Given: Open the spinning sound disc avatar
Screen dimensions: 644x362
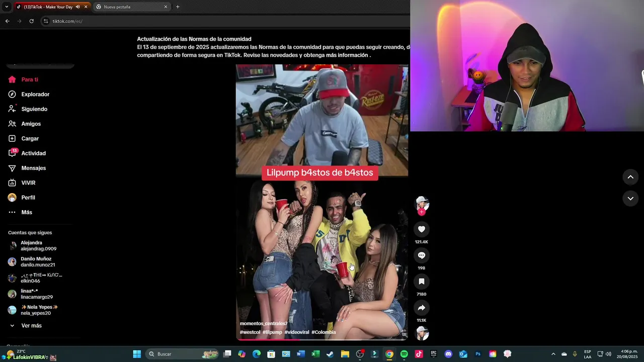Looking at the screenshot, I should click(422, 333).
